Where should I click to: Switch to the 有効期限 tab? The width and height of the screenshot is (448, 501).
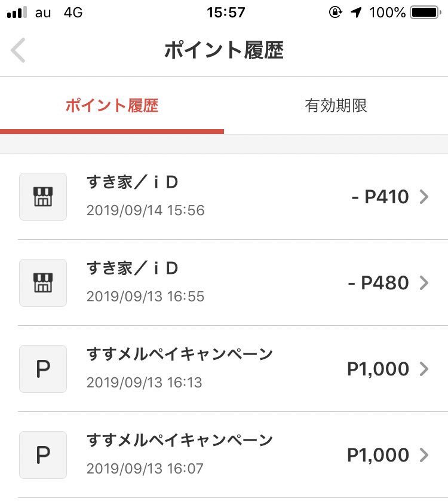coord(336,105)
